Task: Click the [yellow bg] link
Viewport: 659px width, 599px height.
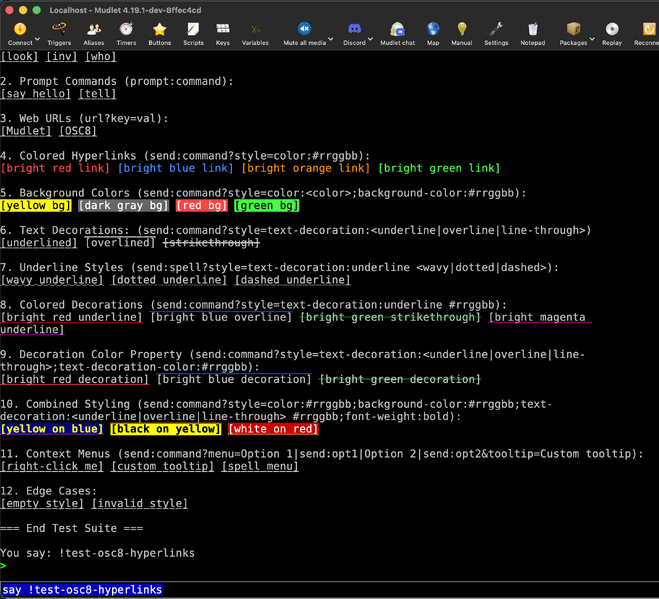Action: (36, 206)
